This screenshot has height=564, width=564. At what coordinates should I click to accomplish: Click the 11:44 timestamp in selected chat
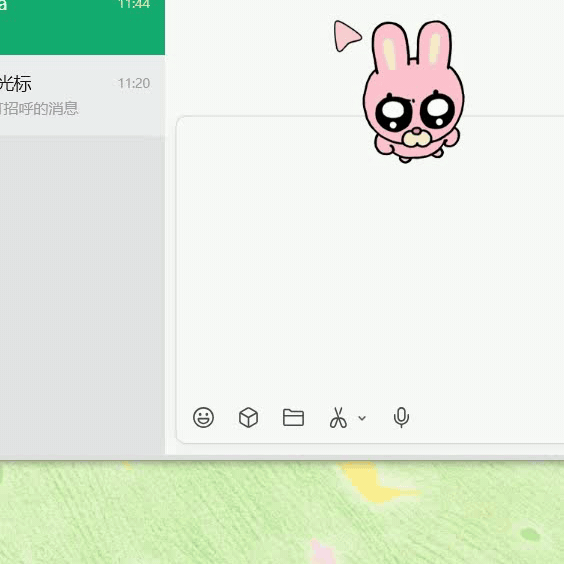(x=134, y=4)
